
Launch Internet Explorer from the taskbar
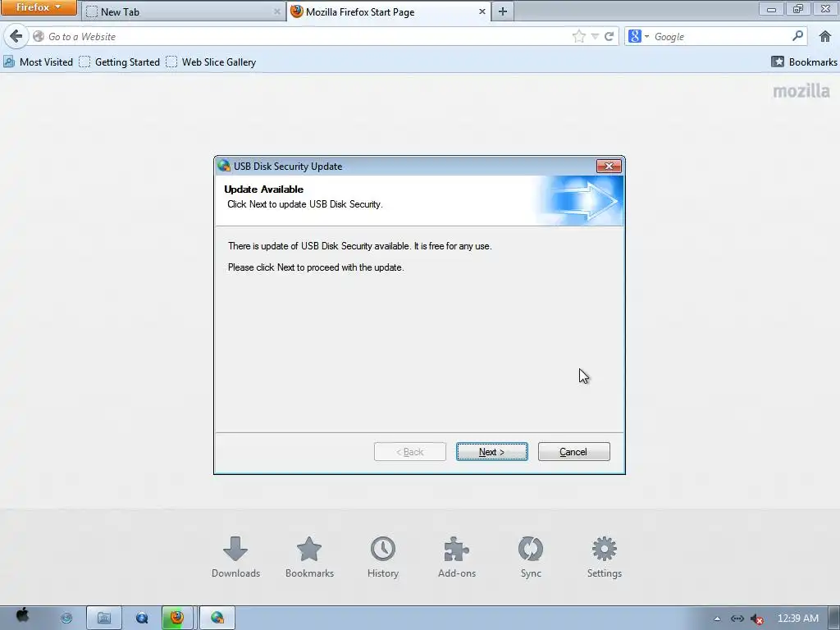click(x=66, y=619)
